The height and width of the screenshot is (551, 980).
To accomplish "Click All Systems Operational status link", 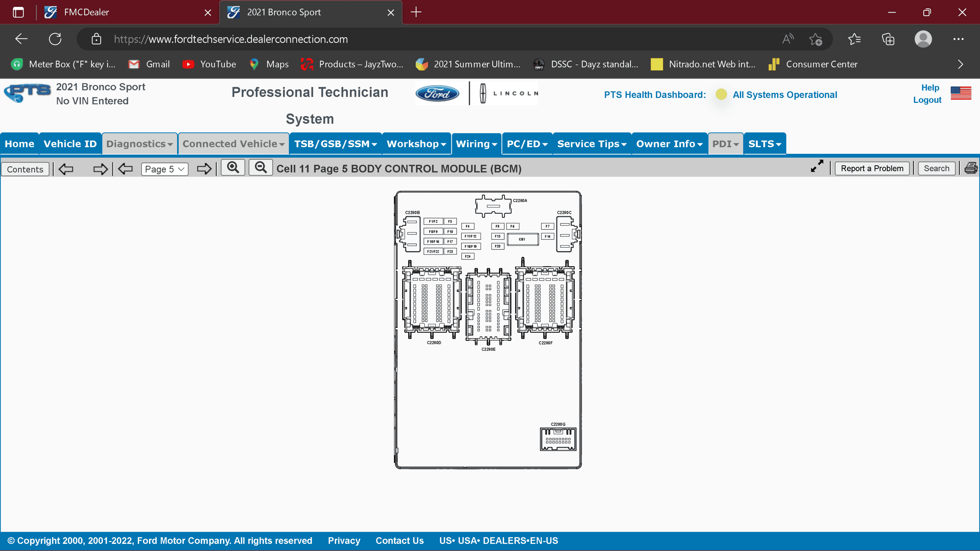I will point(785,95).
